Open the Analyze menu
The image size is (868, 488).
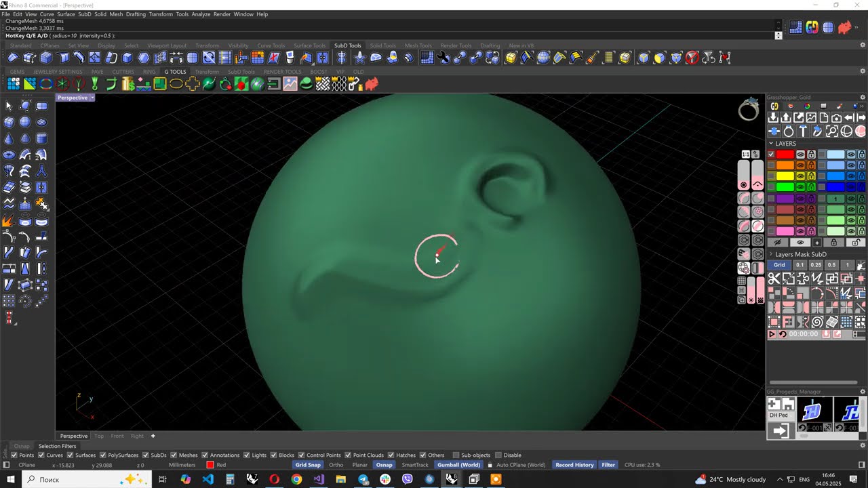(201, 14)
